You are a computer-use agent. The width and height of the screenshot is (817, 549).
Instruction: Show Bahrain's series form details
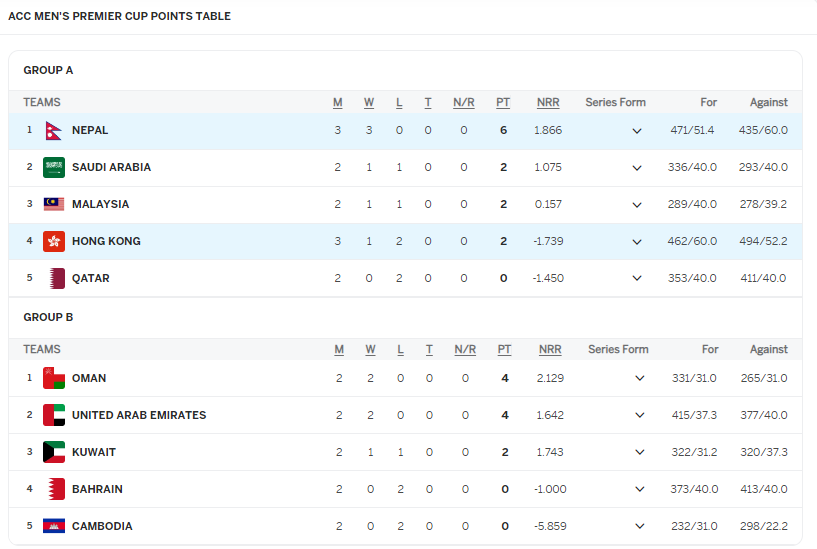point(639,490)
